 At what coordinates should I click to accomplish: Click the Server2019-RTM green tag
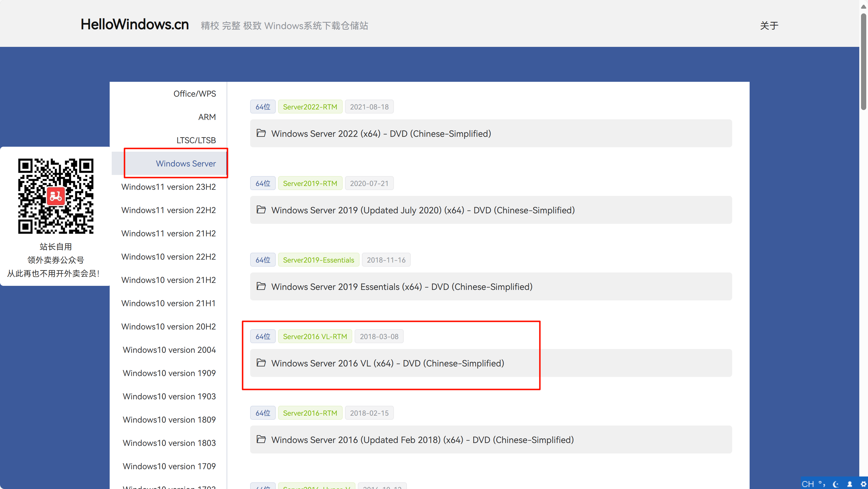coord(310,183)
